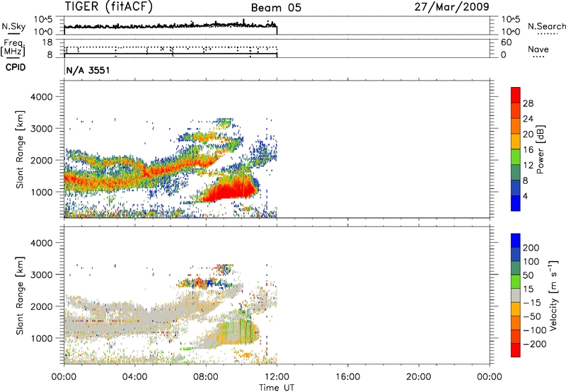Screen dimensions: 566x392
Task: Click the '4000' tick in the power panel
Action: pyautogui.click(x=41, y=97)
